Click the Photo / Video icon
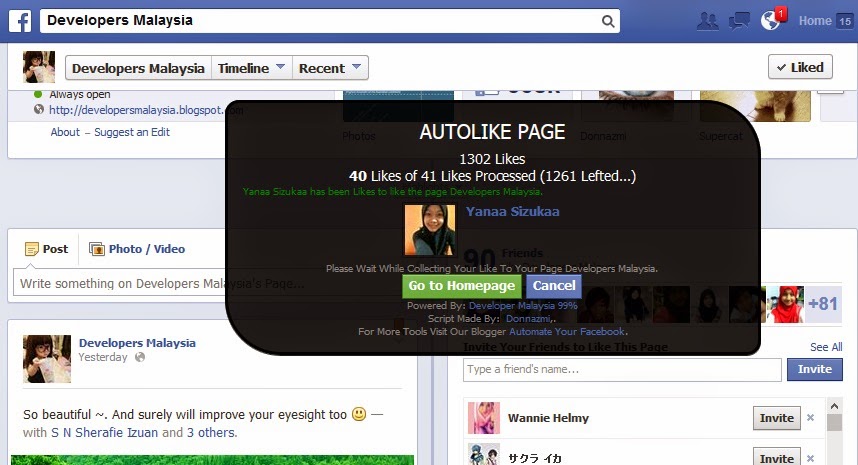The image size is (858, 465). coord(97,249)
